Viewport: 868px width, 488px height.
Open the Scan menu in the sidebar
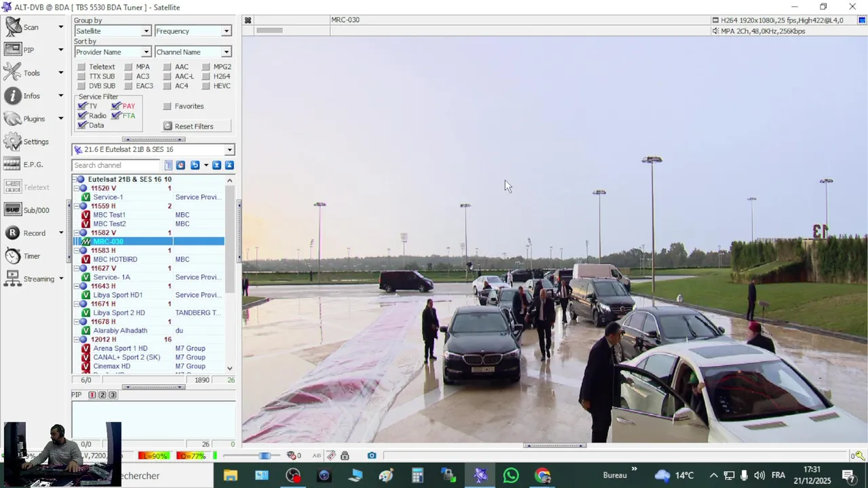click(33, 27)
